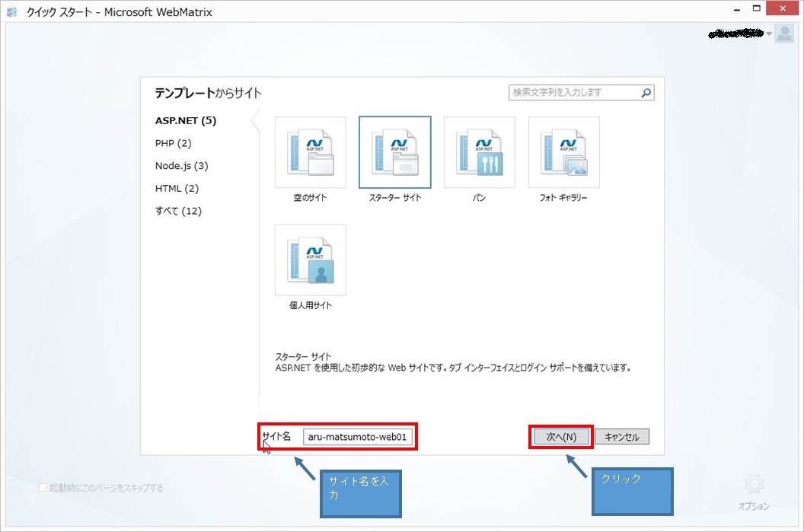Focus the サイト名 input field
The width and height of the screenshot is (804, 532).
point(357,437)
